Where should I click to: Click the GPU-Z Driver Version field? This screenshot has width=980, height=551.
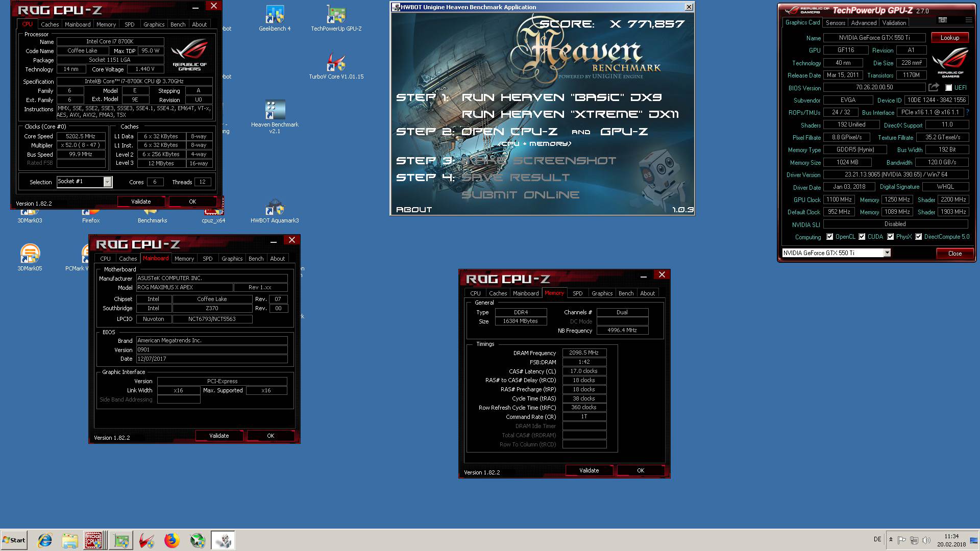[895, 174]
